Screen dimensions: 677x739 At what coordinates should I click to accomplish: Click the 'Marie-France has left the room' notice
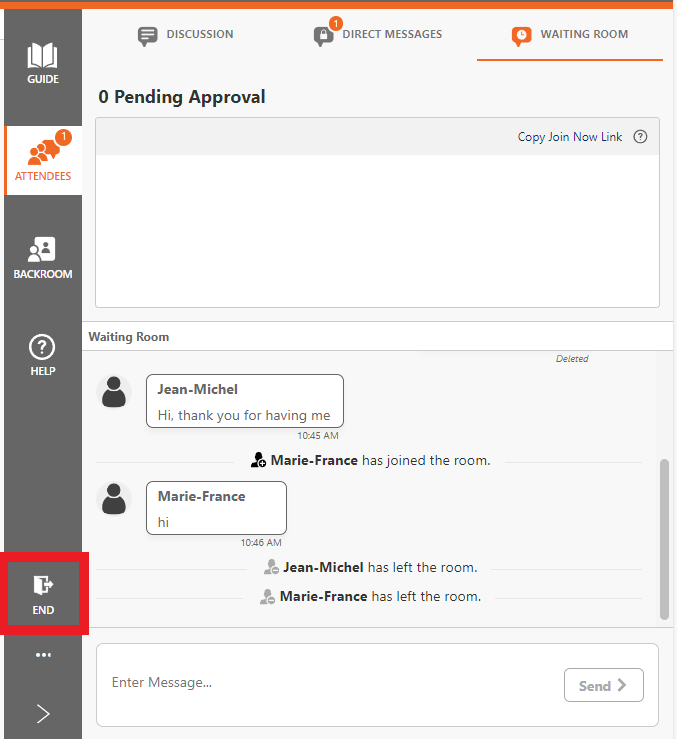point(371,596)
